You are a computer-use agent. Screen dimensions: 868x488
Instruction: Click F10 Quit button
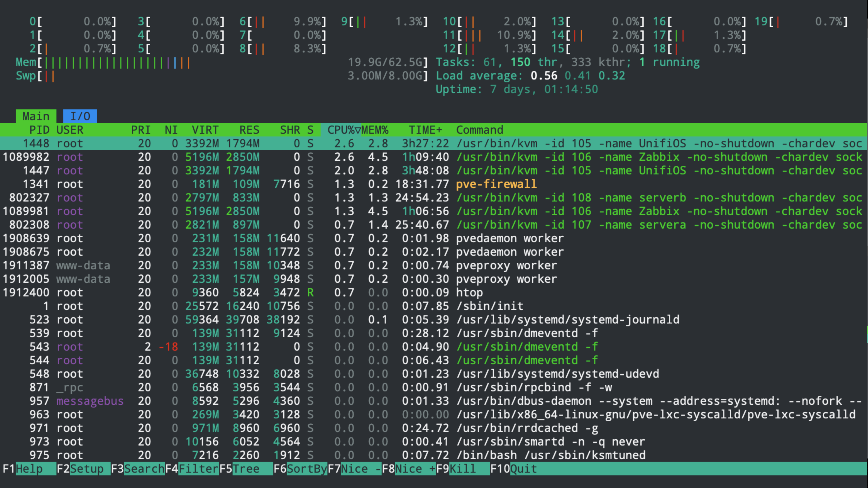click(514, 469)
